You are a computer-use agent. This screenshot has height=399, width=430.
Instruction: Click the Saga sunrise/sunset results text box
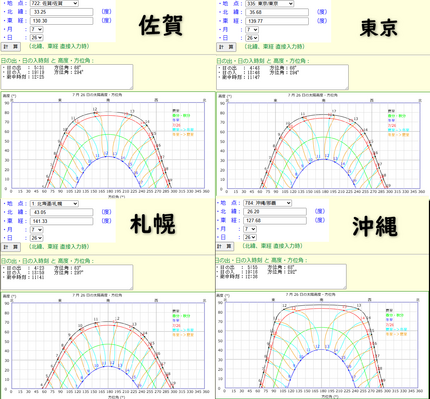[x=67, y=77]
